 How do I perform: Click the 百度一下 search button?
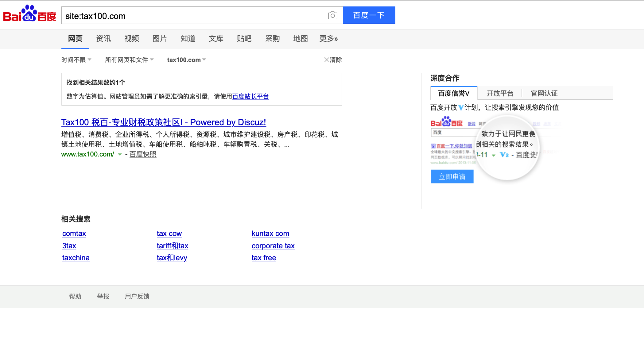click(369, 15)
